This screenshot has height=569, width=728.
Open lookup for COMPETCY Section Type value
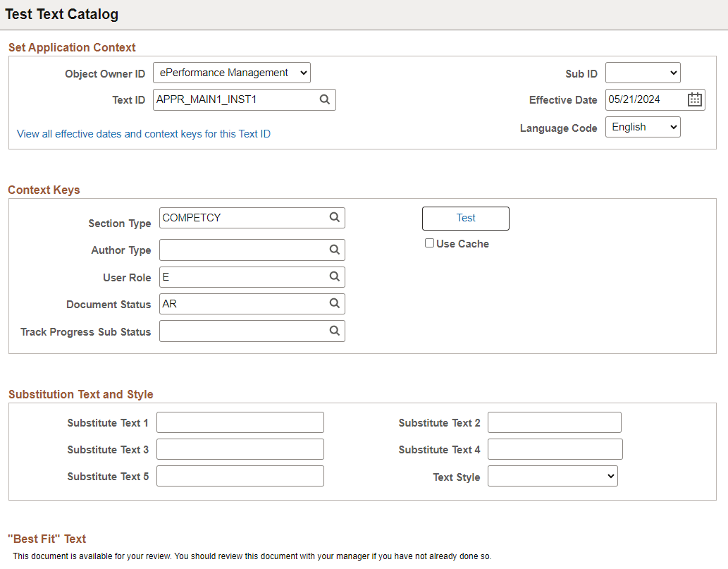(334, 217)
